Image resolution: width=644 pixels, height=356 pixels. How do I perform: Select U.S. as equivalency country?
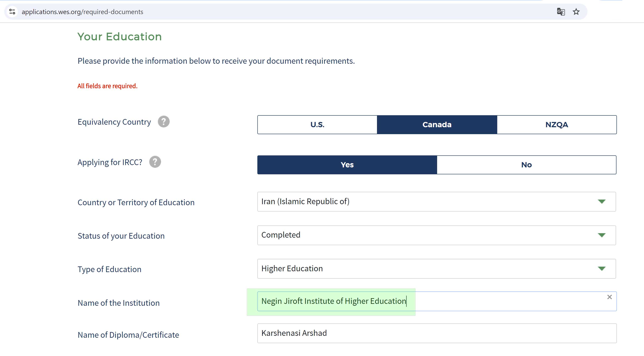coord(317,124)
